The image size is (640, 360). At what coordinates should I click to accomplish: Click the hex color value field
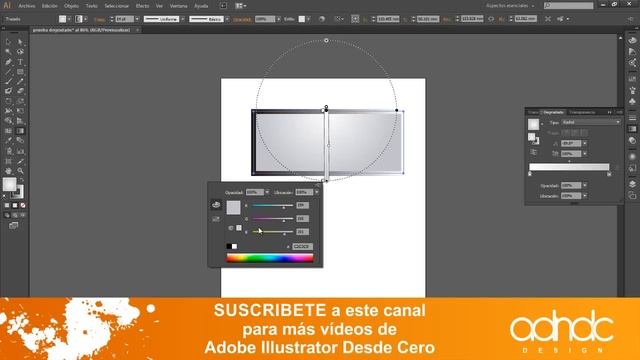(x=302, y=247)
